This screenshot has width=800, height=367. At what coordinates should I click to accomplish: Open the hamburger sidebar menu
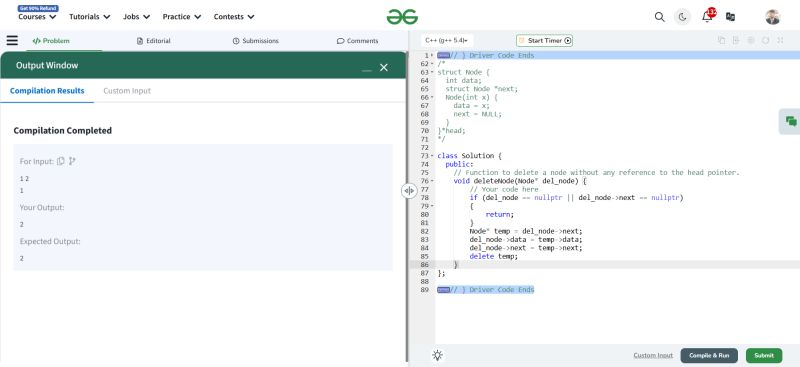tap(12, 40)
